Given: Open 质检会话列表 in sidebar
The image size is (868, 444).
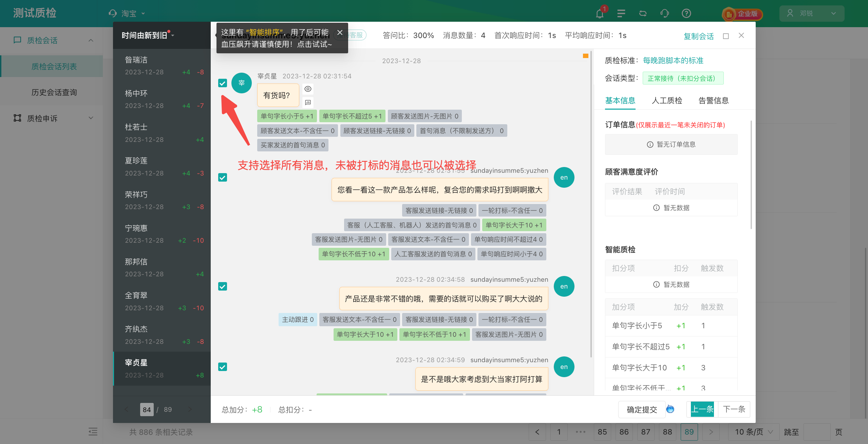Looking at the screenshot, I should click(52, 67).
